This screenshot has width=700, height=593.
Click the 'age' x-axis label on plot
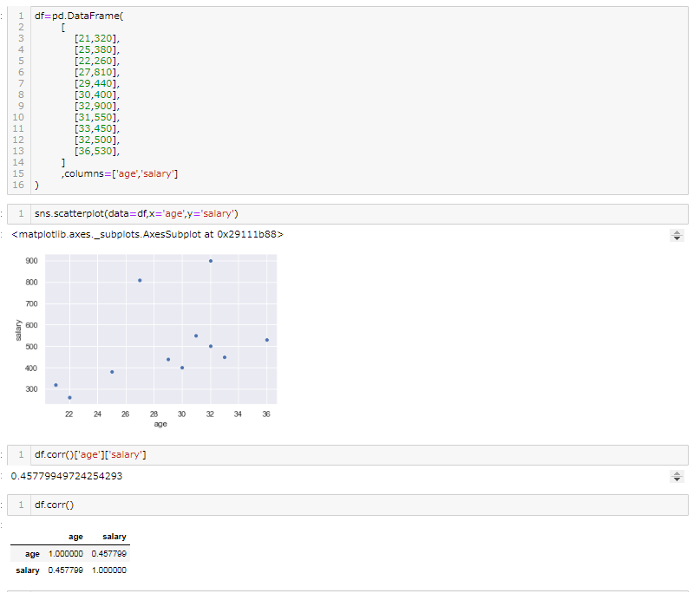point(160,424)
